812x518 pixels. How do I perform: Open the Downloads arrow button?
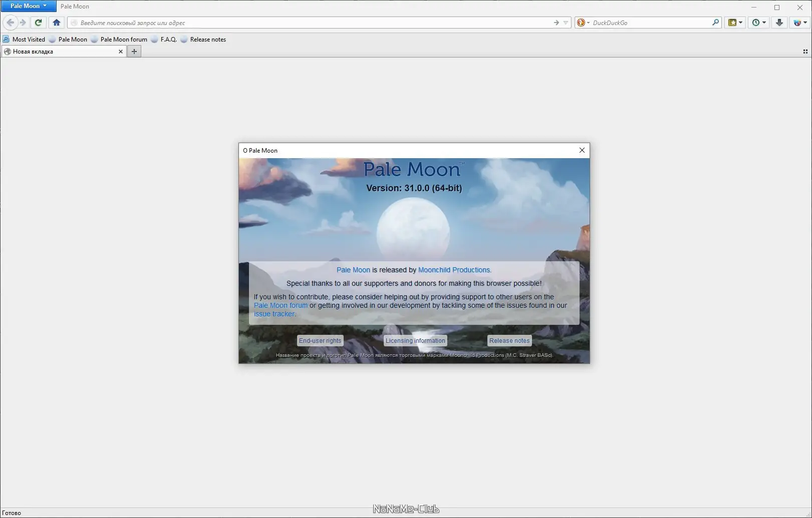click(x=779, y=23)
